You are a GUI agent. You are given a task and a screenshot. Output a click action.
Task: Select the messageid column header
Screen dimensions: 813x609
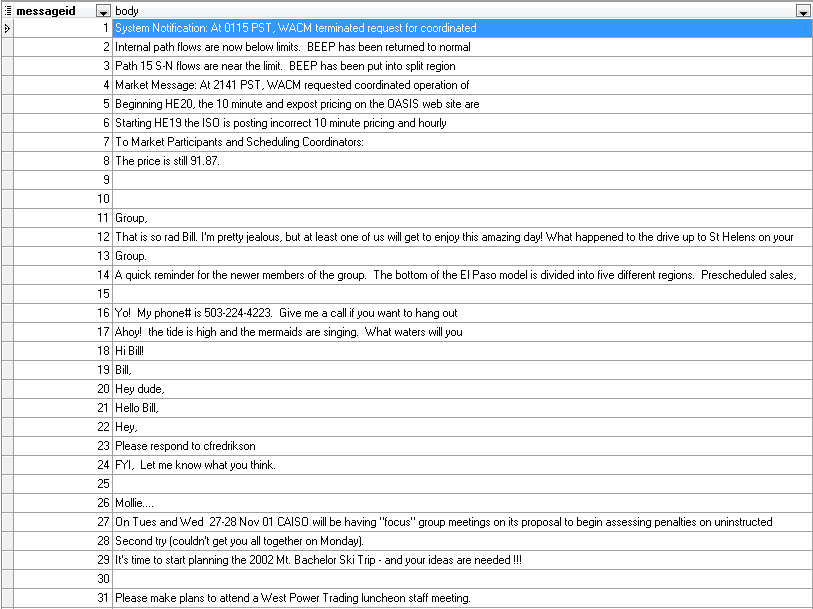coord(52,11)
